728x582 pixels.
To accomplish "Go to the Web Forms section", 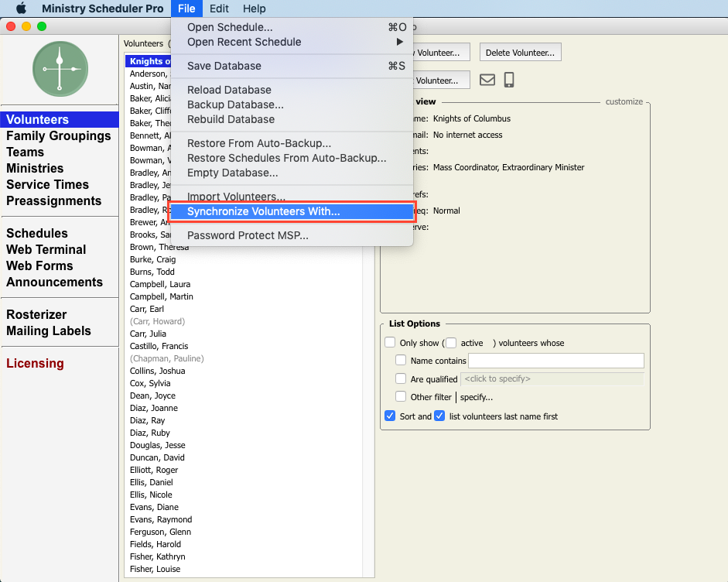I will coord(39,265).
